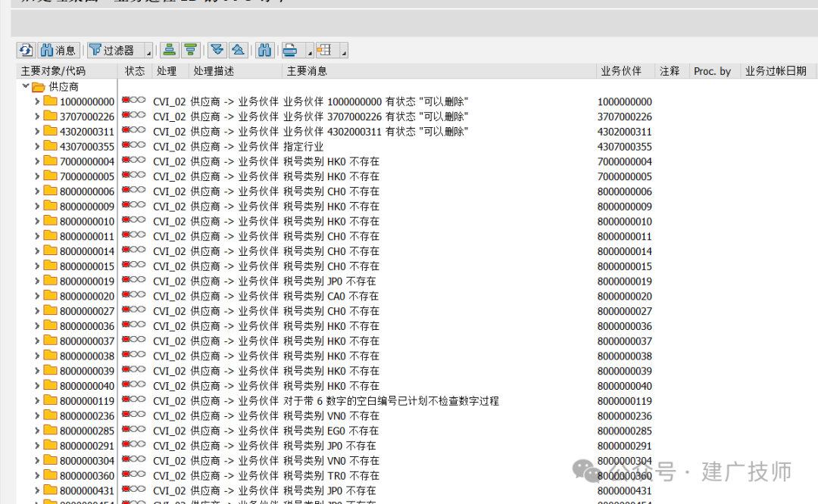The height and width of the screenshot is (504, 818).
Task: Select tree item 8000000285
Action: point(86,431)
